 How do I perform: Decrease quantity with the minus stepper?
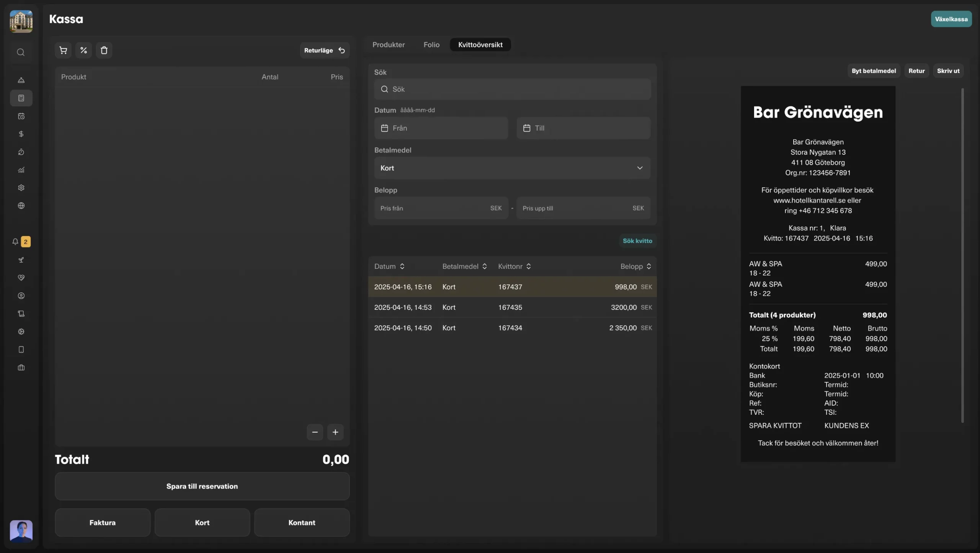[x=314, y=432]
